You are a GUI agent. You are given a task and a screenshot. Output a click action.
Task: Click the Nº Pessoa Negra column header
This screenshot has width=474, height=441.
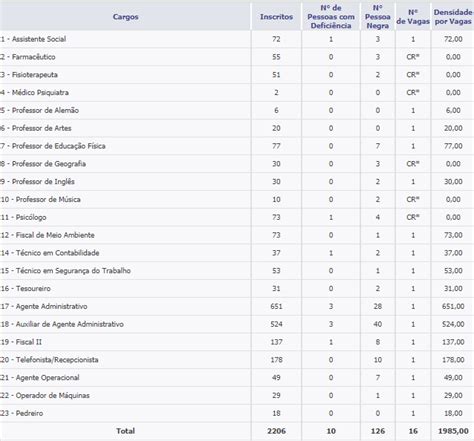(x=378, y=17)
